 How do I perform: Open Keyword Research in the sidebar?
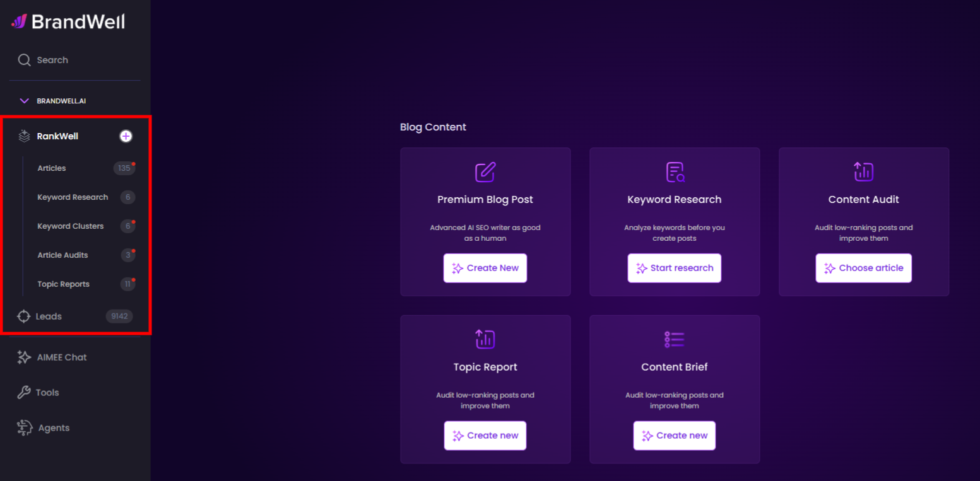pos(73,197)
